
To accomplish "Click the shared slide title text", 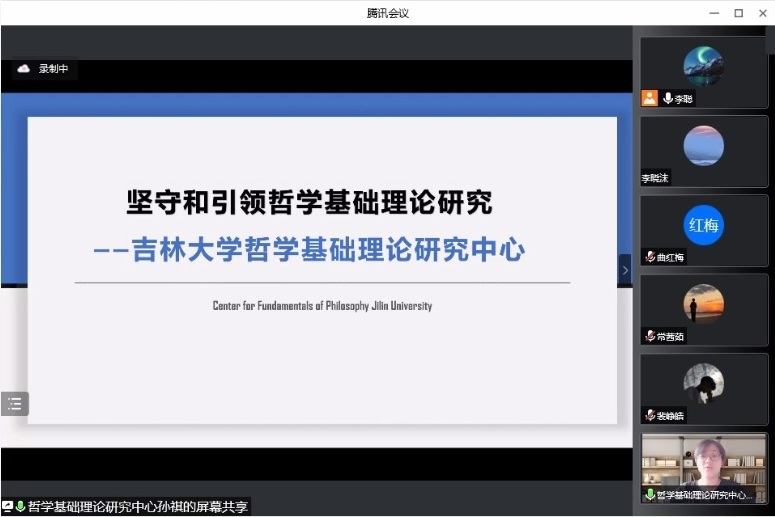I will (x=309, y=203).
